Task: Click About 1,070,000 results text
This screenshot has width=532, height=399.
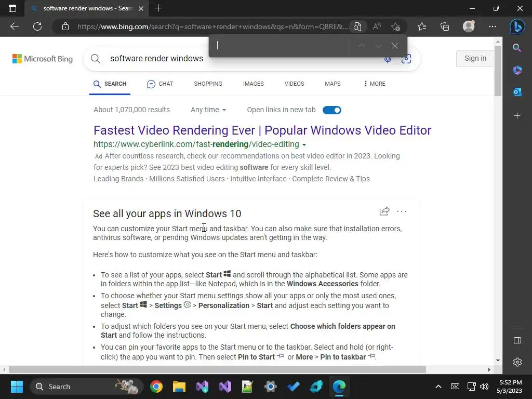Action: tap(131, 110)
